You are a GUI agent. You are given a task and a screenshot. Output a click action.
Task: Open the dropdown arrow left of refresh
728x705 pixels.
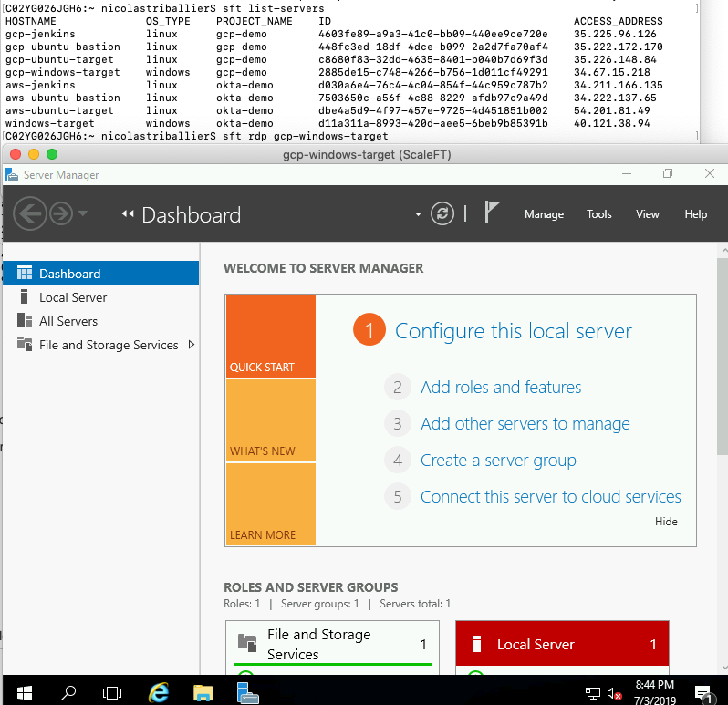pyautogui.click(x=419, y=214)
